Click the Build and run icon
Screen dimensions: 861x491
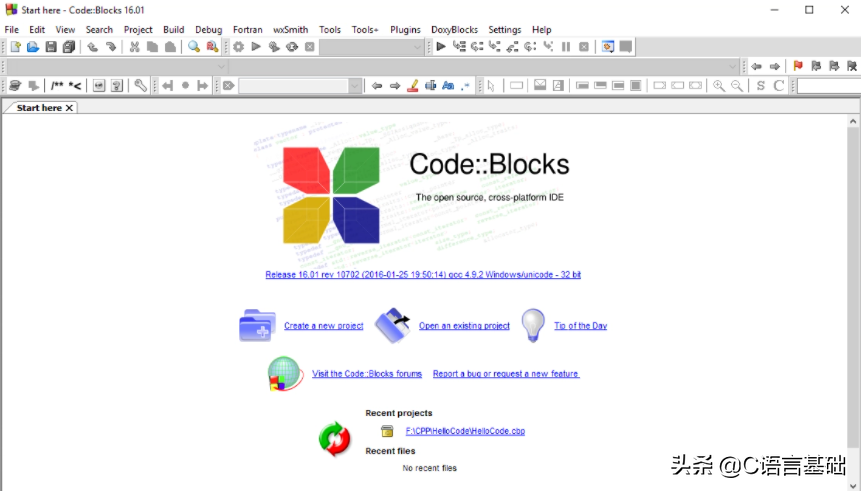click(x=274, y=47)
